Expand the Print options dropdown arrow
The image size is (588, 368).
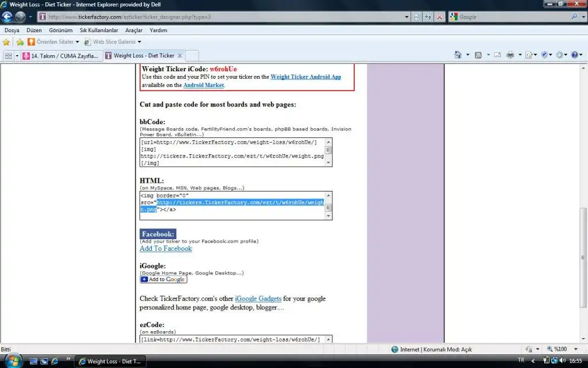tap(520, 55)
